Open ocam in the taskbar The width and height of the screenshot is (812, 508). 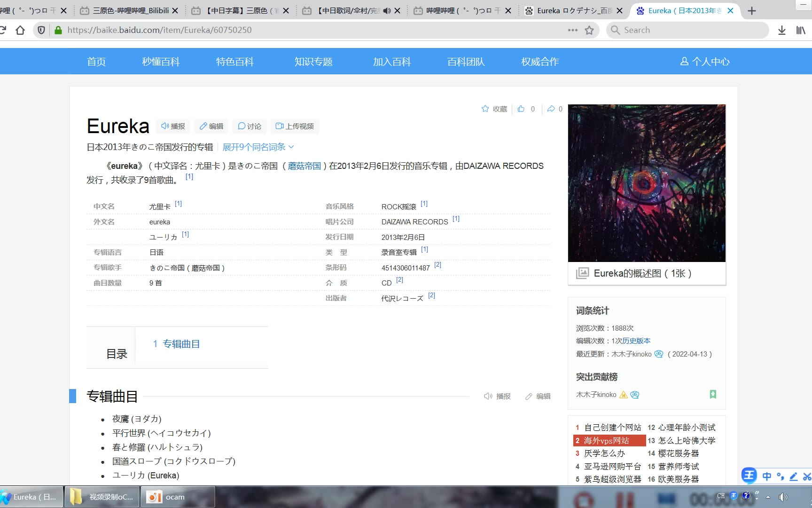click(x=178, y=497)
